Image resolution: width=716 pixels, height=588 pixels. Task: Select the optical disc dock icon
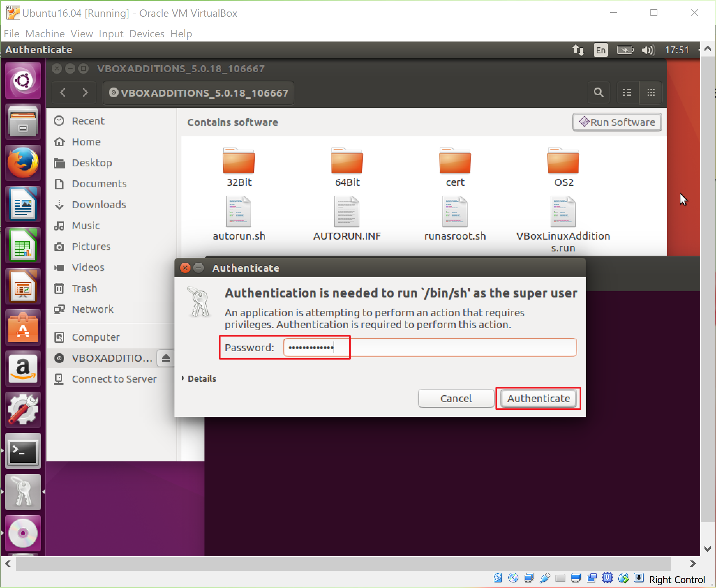(23, 533)
